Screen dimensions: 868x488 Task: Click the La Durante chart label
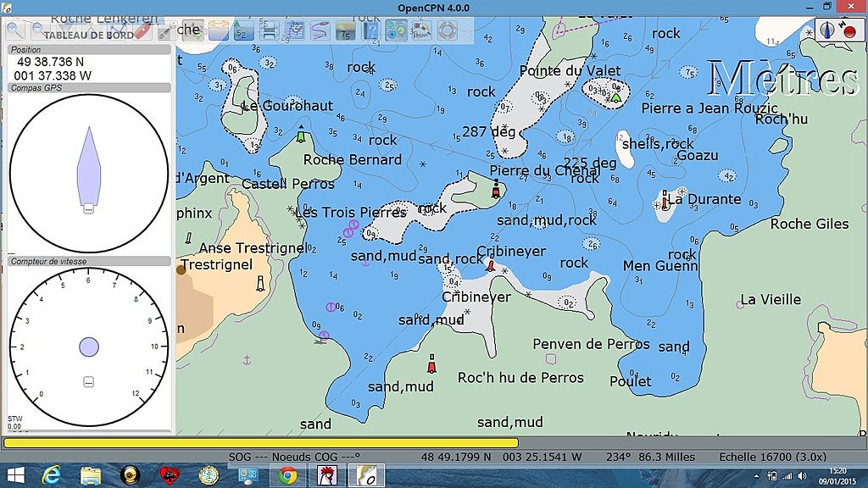(704, 199)
